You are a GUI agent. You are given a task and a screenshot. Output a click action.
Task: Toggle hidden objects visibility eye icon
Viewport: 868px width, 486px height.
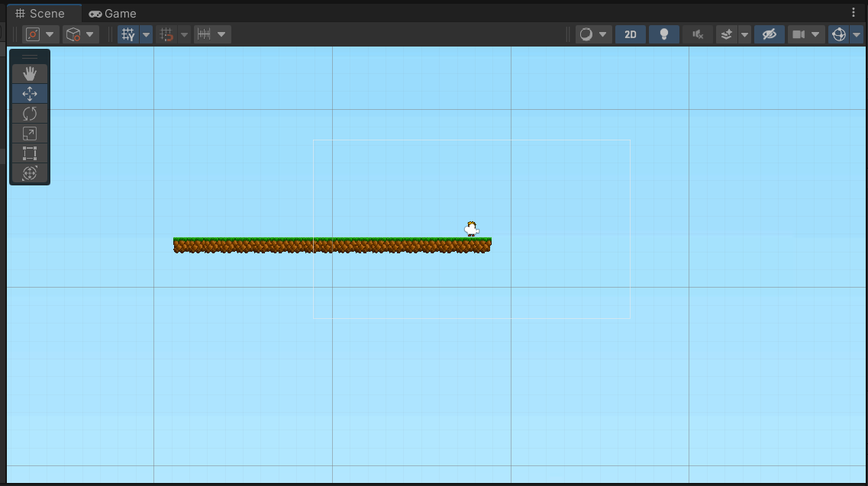pyautogui.click(x=770, y=34)
